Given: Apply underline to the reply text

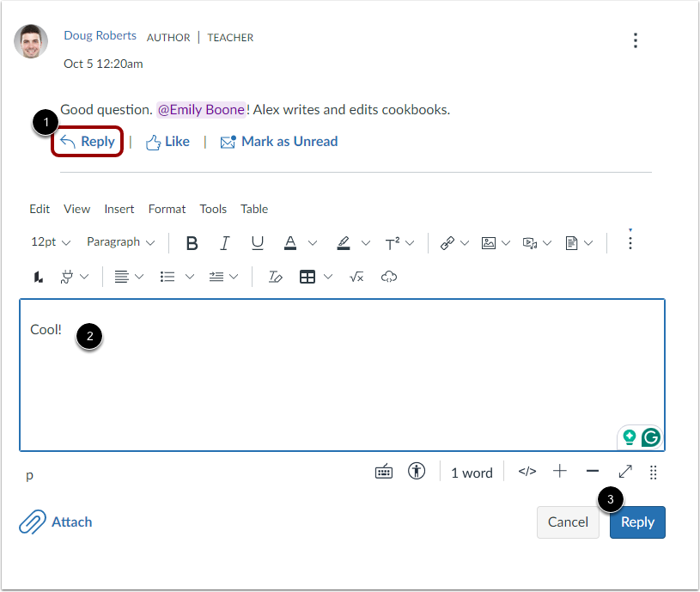Looking at the screenshot, I should click(257, 243).
